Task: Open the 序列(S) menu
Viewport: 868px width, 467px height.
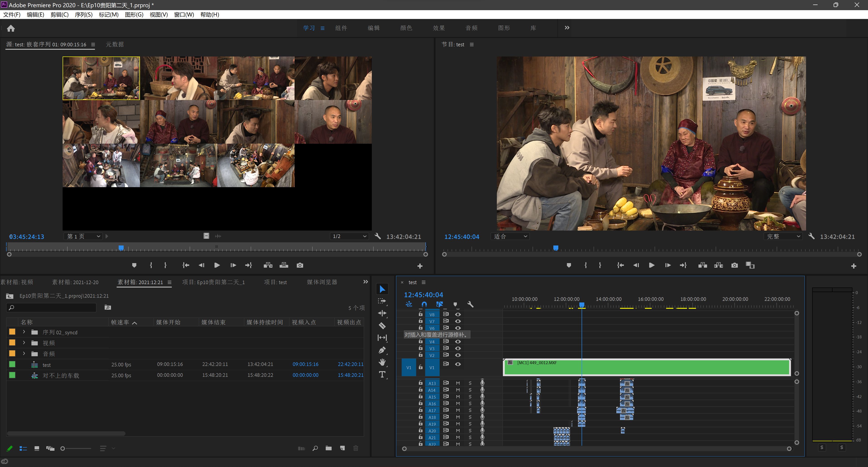Action: [x=84, y=14]
